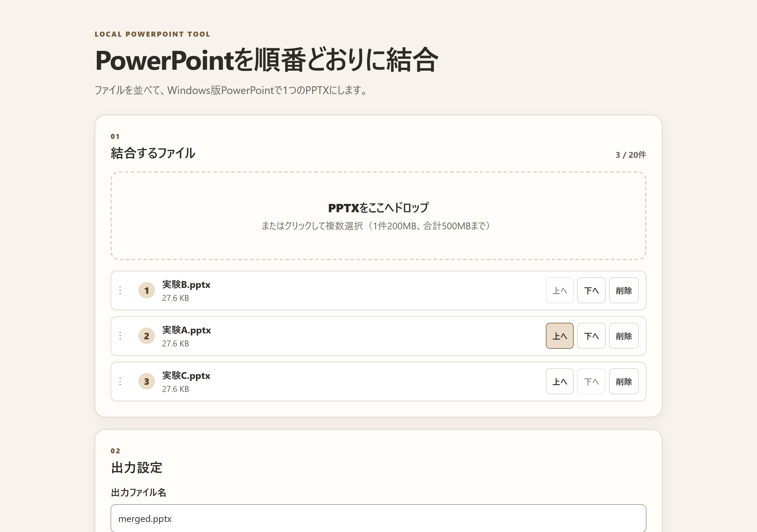Screen dimensions: 757x532
Task: Select the file name 実験C.pptx
Action: pyautogui.click(x=186, y=375)
